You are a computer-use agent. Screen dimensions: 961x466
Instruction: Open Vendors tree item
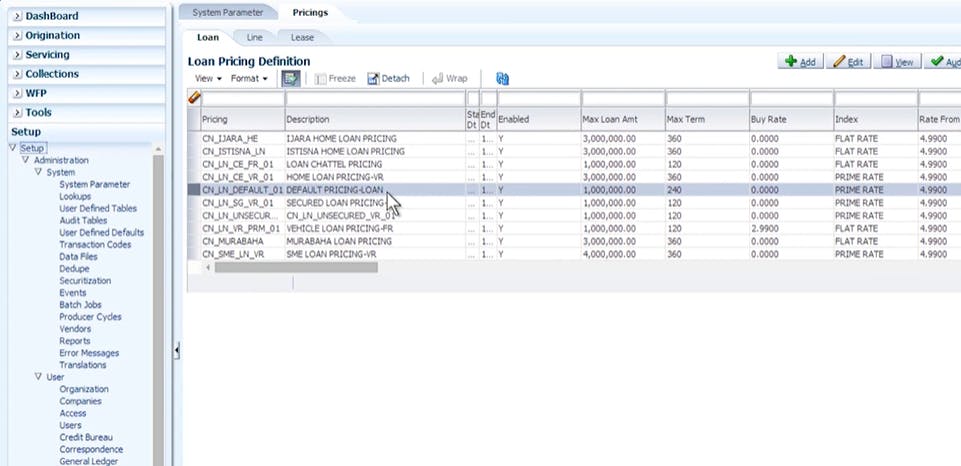click(x=75, y=329)
